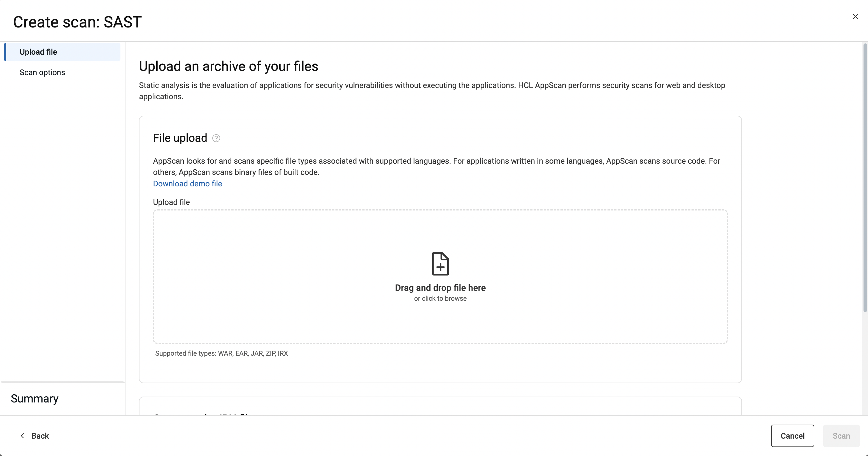
Task: Click the 'Upload file' label above drop zone
Action: (x=171, y=202)
